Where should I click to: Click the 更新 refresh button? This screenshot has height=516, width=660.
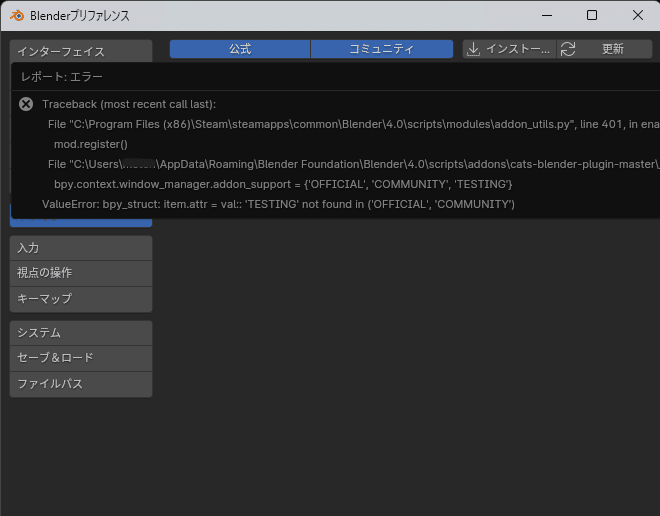(x=605, y=49)
